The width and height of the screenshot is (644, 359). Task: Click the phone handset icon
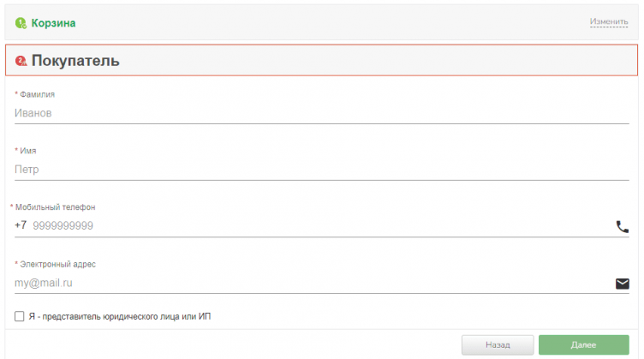pyautogui.click(x=622, y=227)
